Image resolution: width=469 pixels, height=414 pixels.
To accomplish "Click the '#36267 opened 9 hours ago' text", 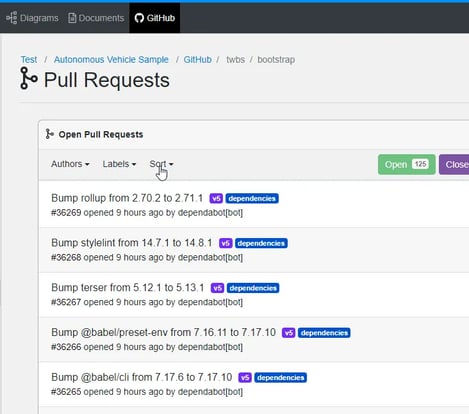I will pyautogui.click(x=107, y=302).
